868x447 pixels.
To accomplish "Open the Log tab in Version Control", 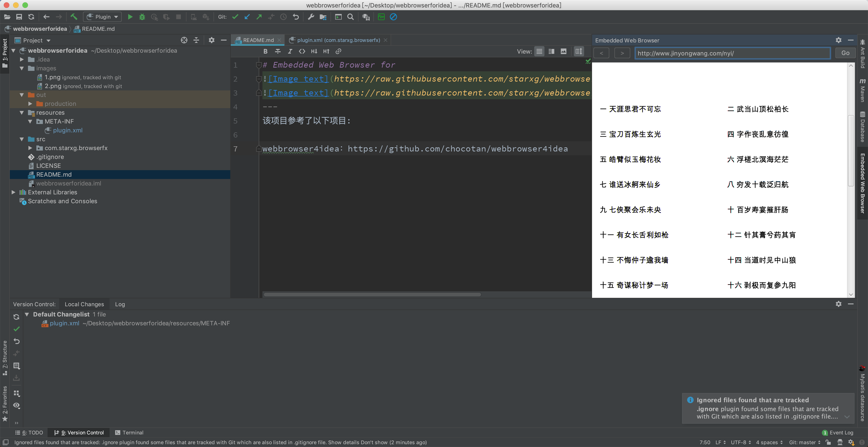I will tap(120, 304).
